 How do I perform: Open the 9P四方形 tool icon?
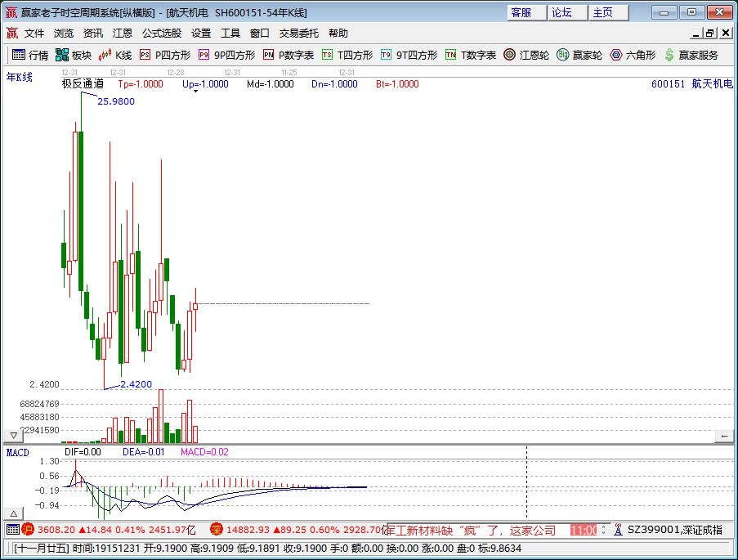[x=204, y=55]
